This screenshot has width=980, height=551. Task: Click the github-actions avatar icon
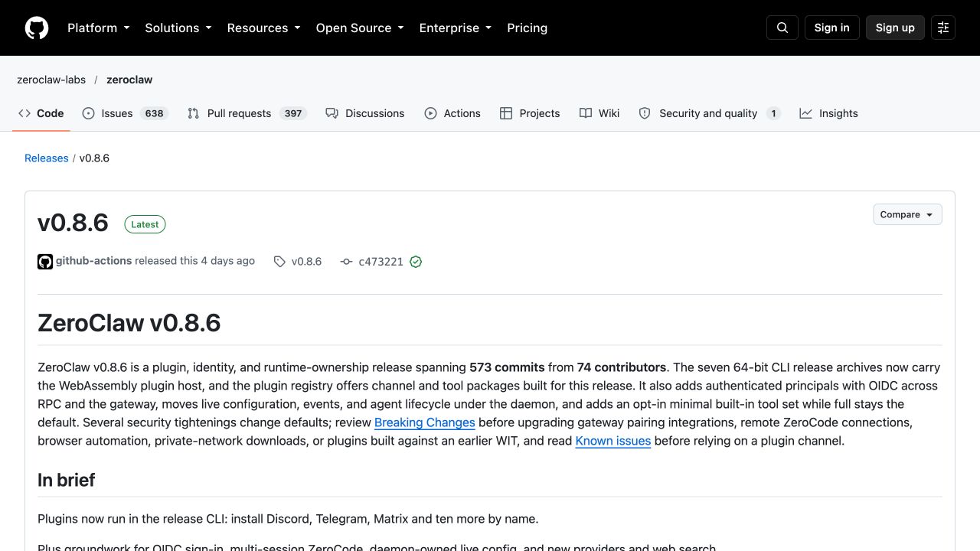(x=45, y=262)
